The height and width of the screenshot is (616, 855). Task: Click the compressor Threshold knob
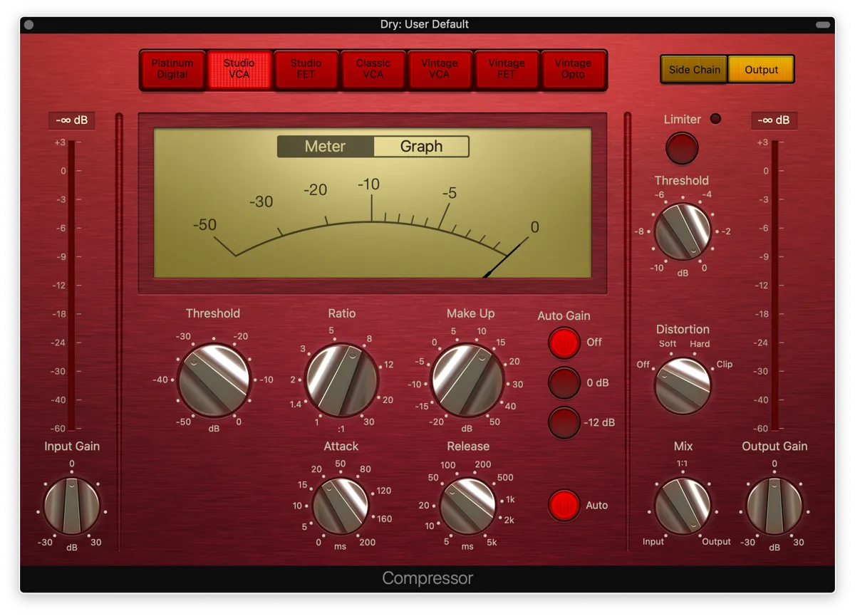click(x=214, y=380)
